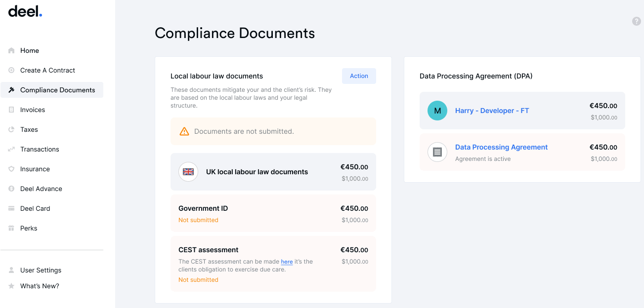The image size is (644, 308).
Task: Click the Compliance Documents gavel icon
Action: click(x=11, y=90)
